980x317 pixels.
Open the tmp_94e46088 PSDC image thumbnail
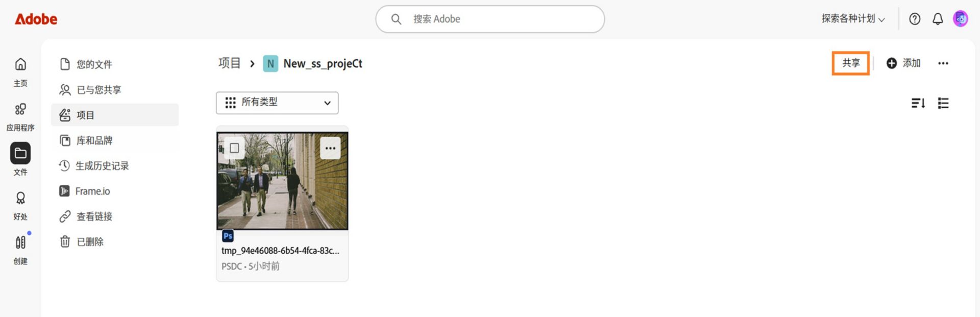pyautogui.click(x=282, y=181)
